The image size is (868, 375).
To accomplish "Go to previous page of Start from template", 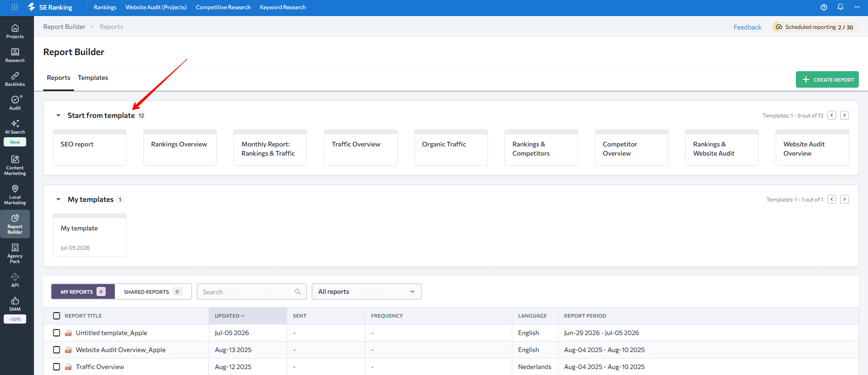I will pos(832,115).
